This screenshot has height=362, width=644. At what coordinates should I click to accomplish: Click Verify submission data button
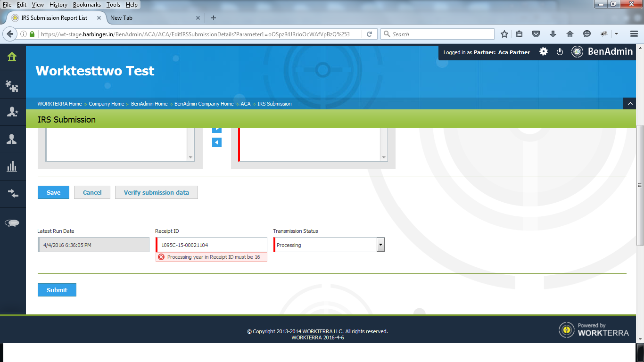pyautogui.click(x=156, y=192)
